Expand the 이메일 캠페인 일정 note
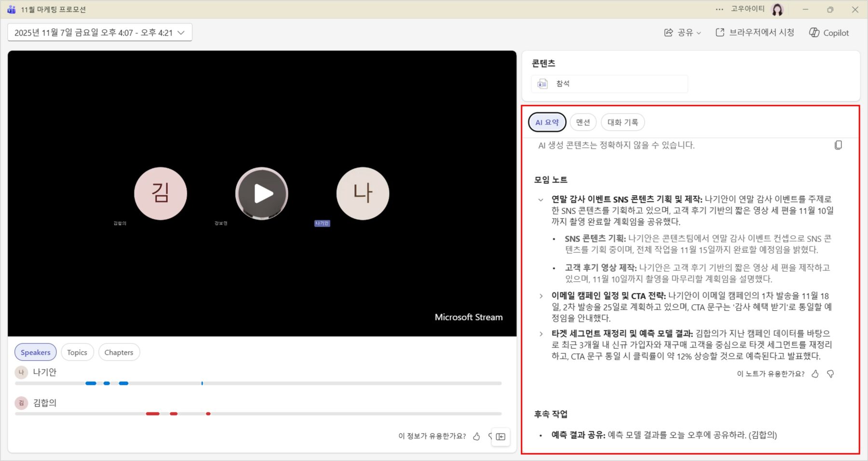Screen dimensions: 868x461 click(x=541, y=296)
